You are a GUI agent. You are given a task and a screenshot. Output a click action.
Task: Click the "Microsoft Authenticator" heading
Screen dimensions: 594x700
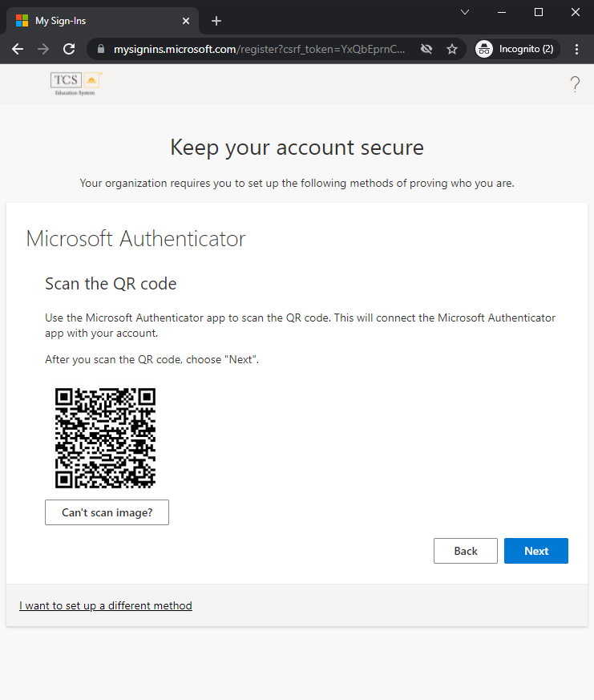pos(135,238)
